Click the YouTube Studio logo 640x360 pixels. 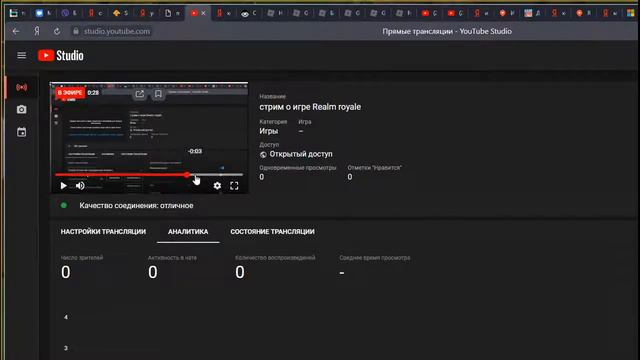click(61, 56)
